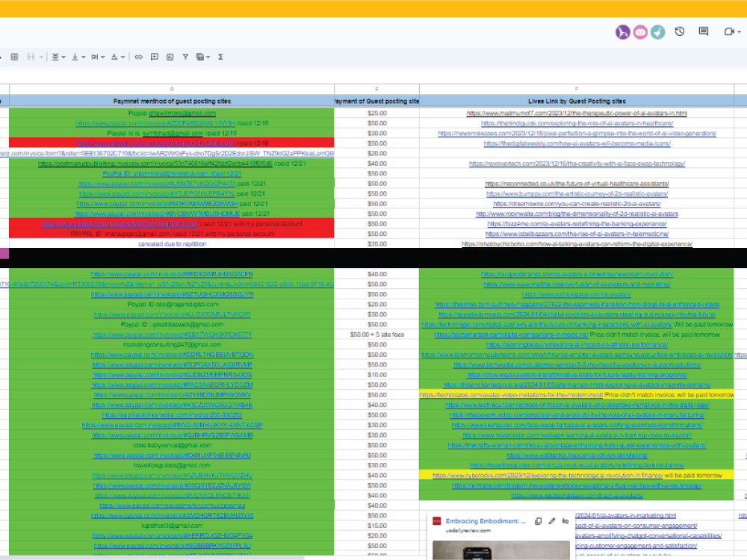Click the 'rosie.babyvenue@gmail.com' cell
This screenshot has width=747, height=560.
click(172, 445)
